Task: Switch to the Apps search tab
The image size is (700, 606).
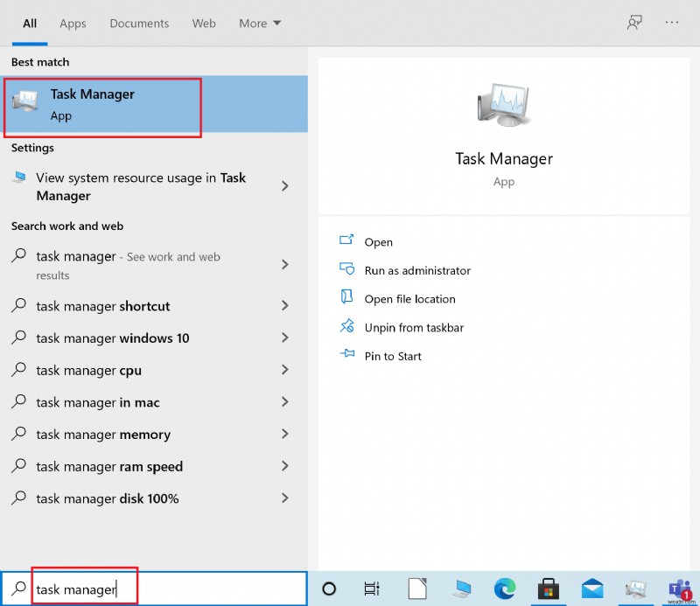Action: (73, 24)
